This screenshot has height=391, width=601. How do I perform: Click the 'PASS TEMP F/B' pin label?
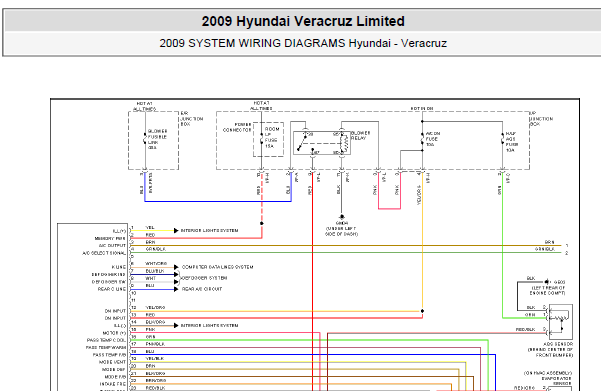coord(109,355)
